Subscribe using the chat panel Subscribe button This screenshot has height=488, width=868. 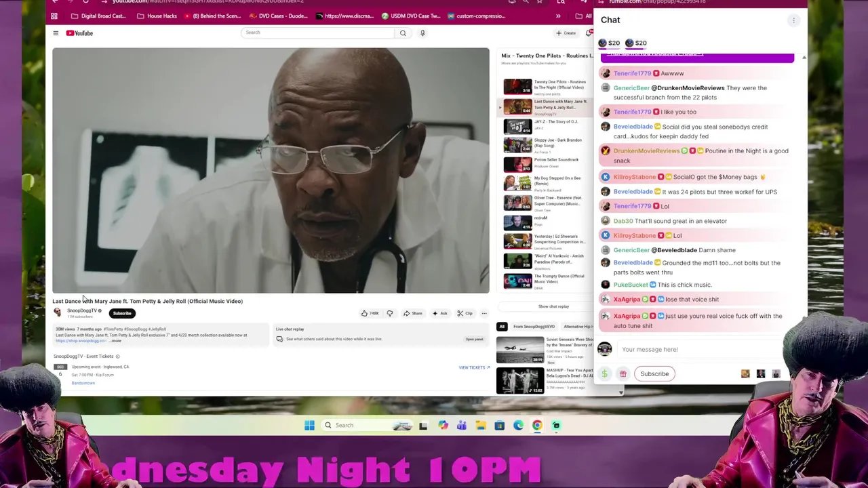[654, 373]
